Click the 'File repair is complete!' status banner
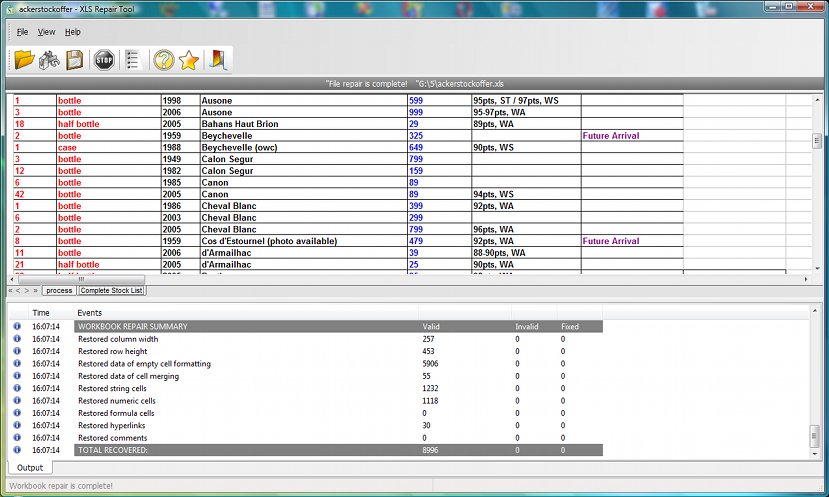The width and height of the screenshot is (829, 497). click(x=414, y=84)
